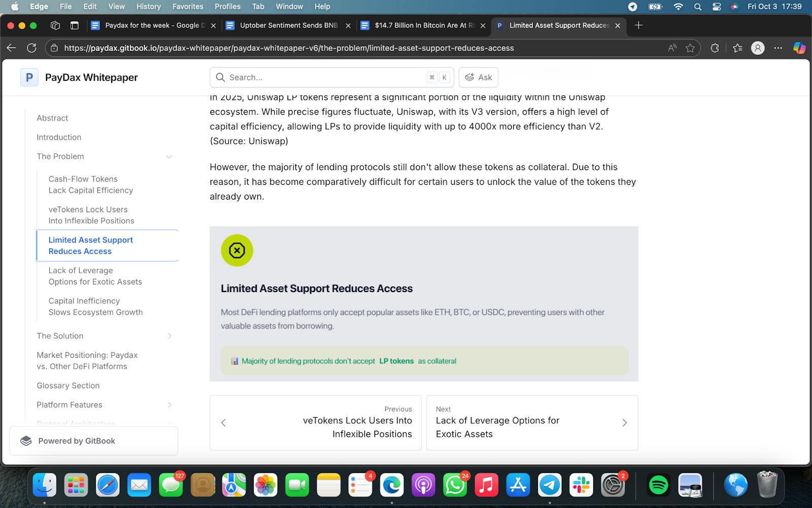This screenshot has height=508, width=812.
Task: Open Finder from the Dock
Action: point(45,485)
